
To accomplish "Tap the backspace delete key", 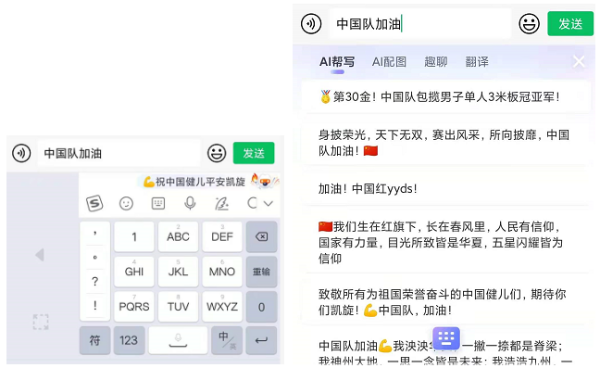I will click(261, 237).
